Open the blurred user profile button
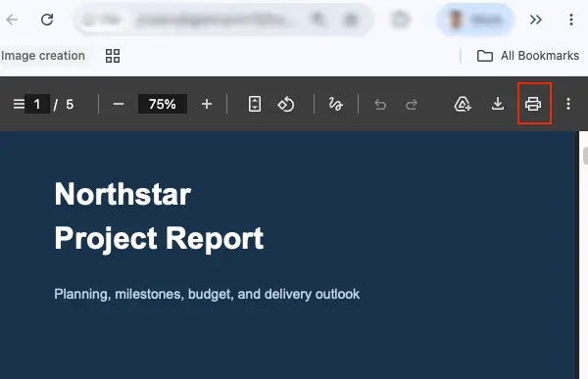The image size is (588, 379). tap(475, 20)
